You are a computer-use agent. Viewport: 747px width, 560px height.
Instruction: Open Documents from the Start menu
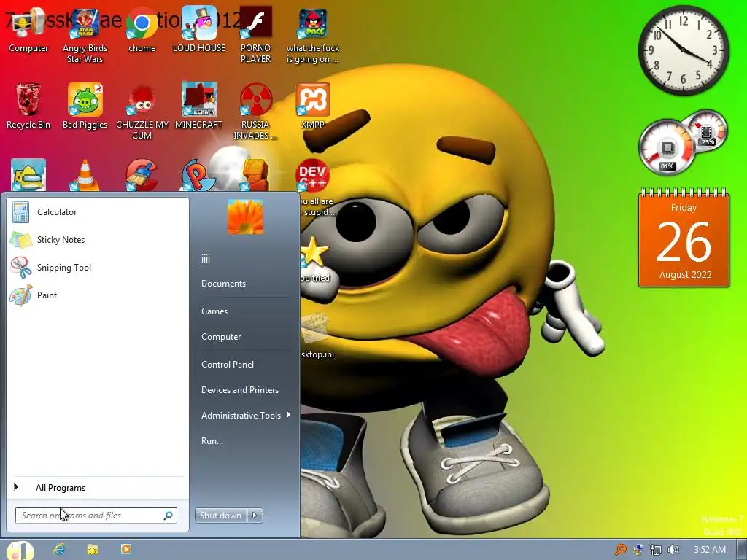[x=223, y=284]
